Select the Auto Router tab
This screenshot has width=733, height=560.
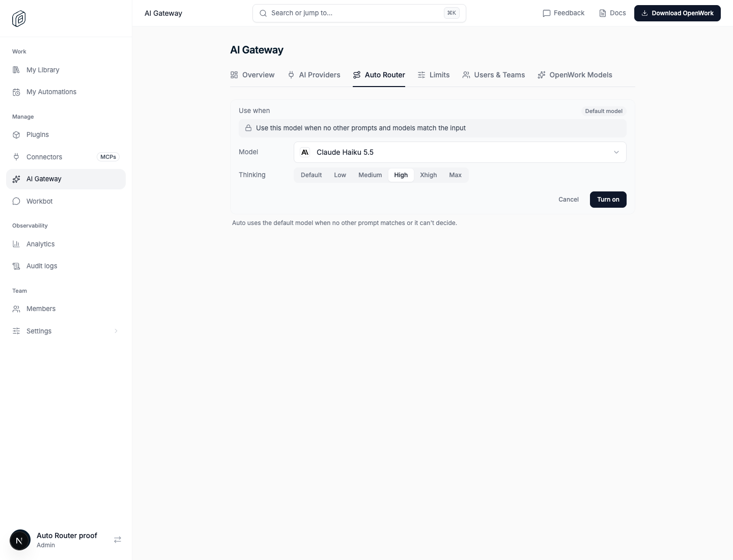[x=379, y=75]
